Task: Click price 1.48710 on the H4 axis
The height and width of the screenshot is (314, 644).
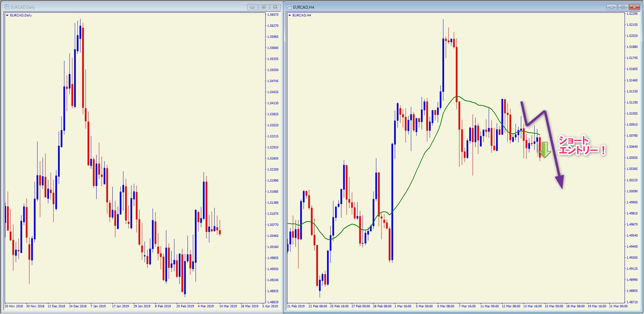Action: coord(632,302)
